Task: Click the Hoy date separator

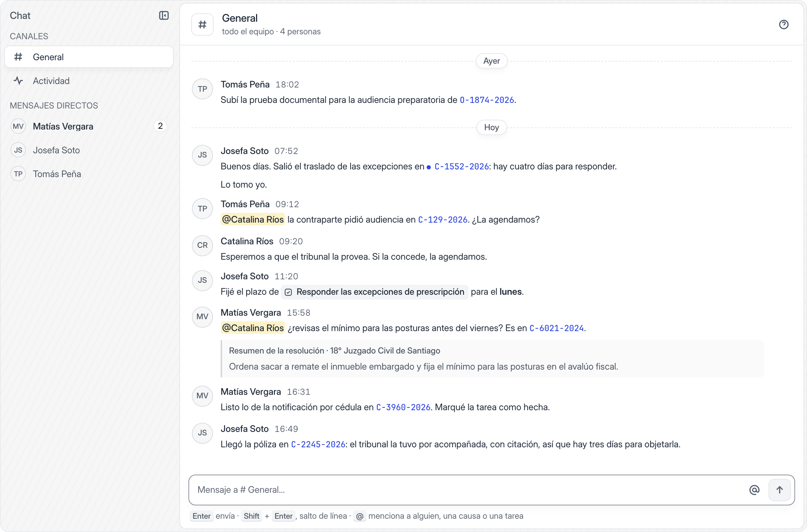Action: 491,127
